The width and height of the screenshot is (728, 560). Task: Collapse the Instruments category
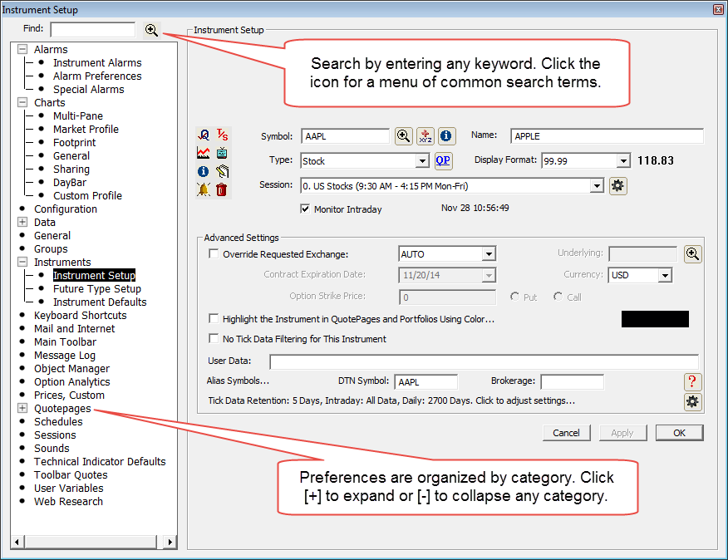22,262
